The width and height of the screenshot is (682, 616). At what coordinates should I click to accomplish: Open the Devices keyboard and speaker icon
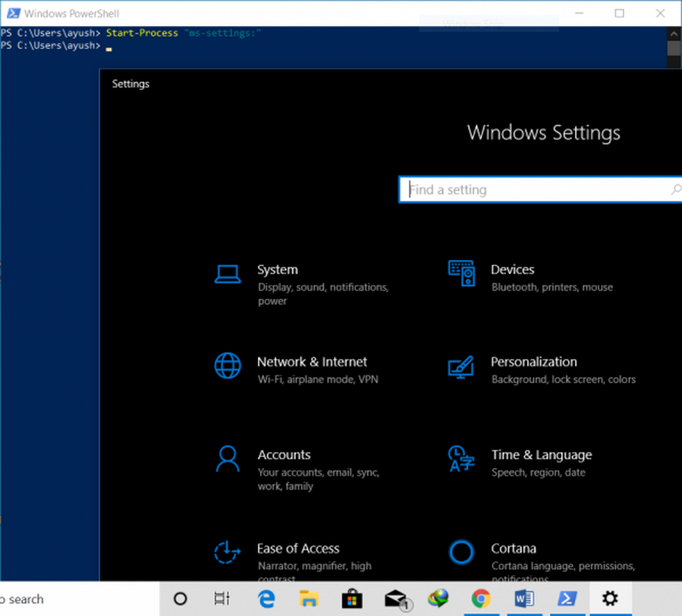(461, 273)
